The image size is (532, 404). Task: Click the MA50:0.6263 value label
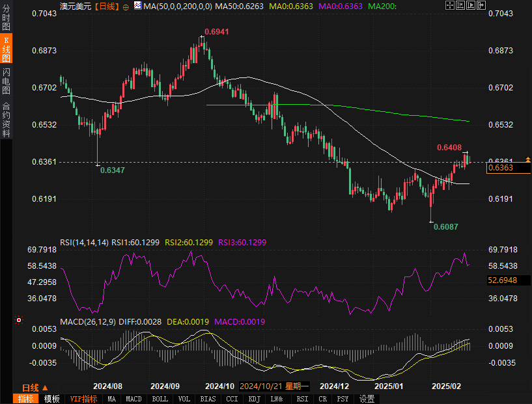(x=239, y=6)
